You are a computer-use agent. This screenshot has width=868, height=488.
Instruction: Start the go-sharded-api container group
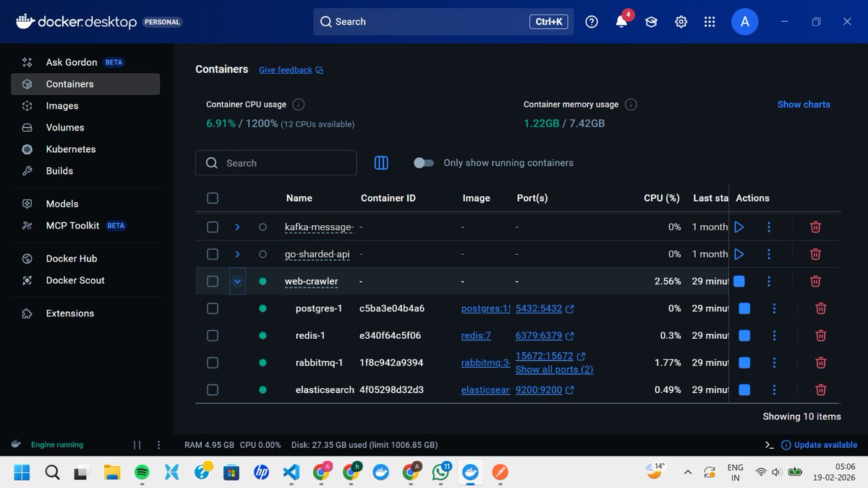tap(739, 254)
